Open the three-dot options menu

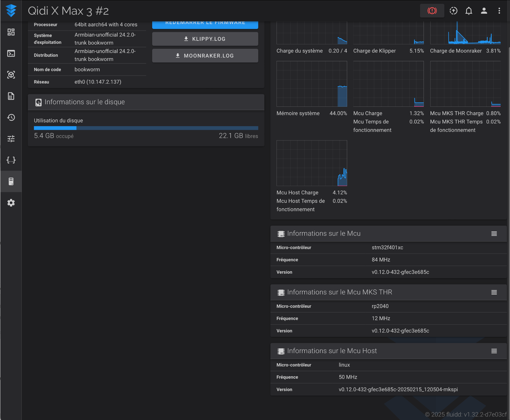[499, 11]
